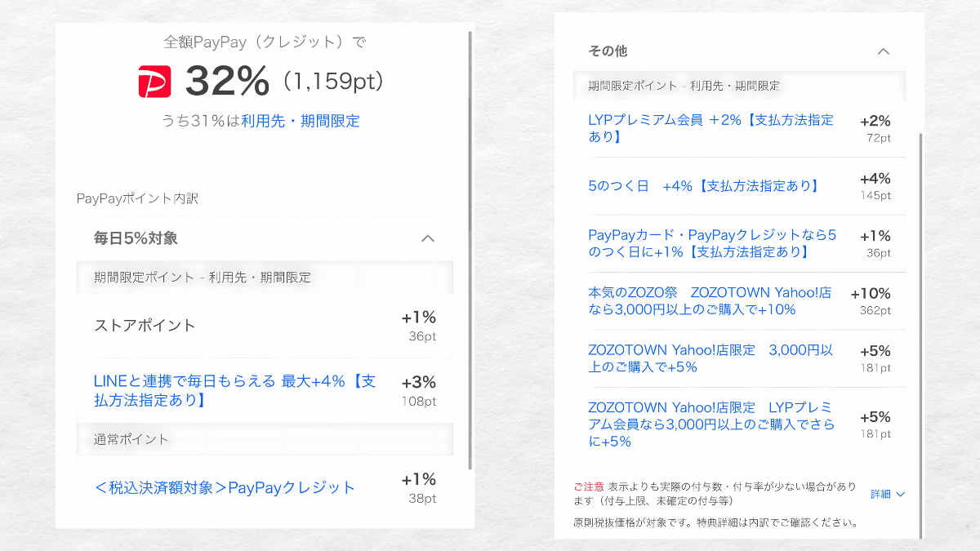Click the red PayPay logo icon
980x551 pixels.
[154, 82]
